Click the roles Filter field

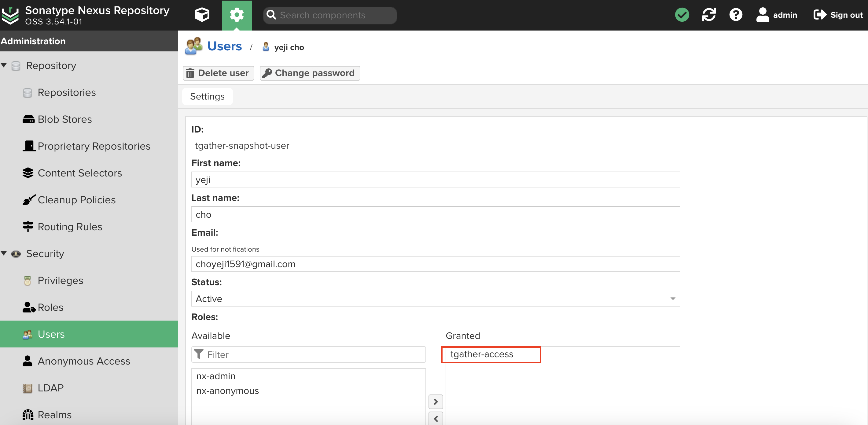[308, 354]
